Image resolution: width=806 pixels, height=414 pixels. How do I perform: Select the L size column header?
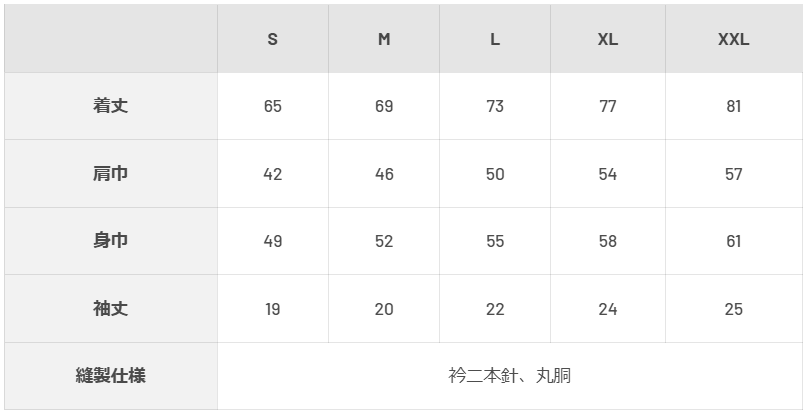(495, 40)
